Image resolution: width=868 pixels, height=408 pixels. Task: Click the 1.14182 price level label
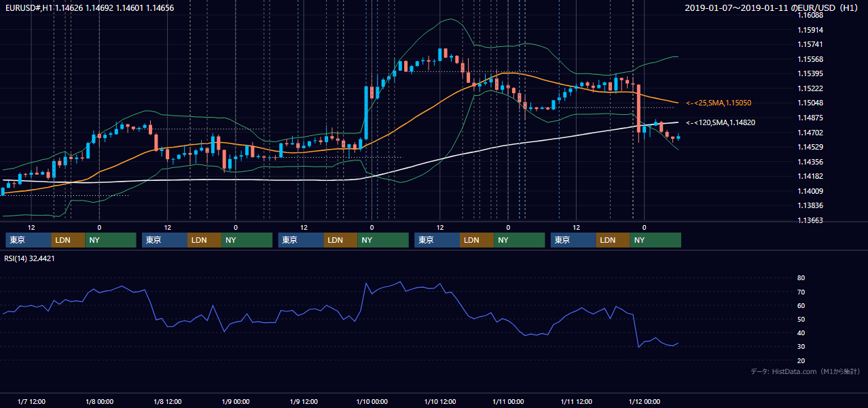810,176
